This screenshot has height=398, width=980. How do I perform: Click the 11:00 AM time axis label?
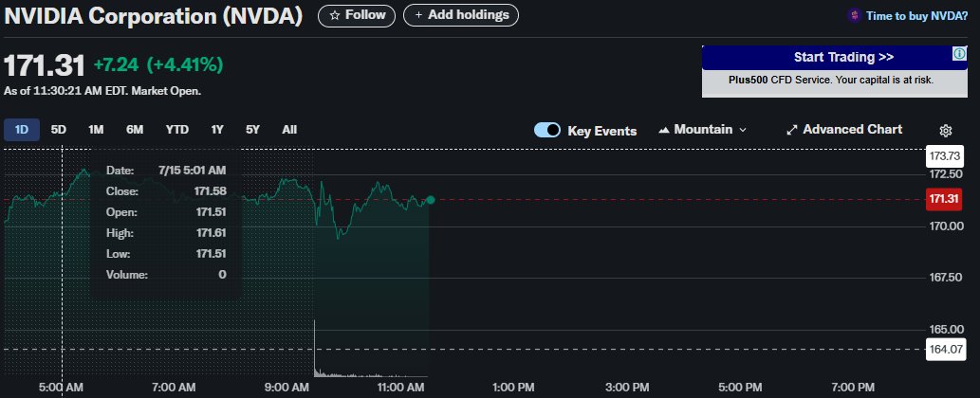point(398,388)
